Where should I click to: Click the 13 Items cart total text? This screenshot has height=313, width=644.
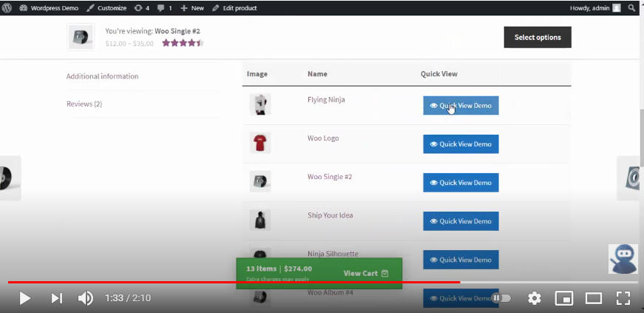tap(279, 269)
